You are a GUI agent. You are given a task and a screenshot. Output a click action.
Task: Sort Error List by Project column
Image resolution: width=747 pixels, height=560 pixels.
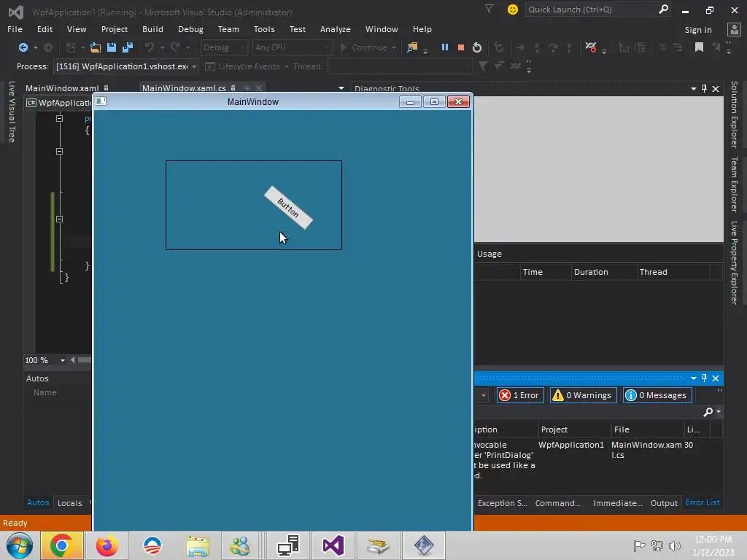point(575,429)
